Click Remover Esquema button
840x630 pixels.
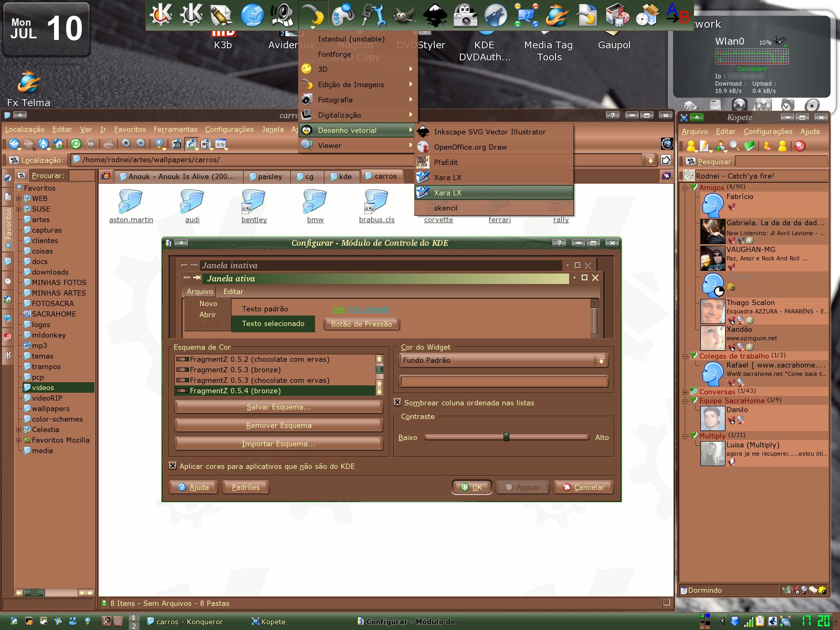tap(278, 425)
